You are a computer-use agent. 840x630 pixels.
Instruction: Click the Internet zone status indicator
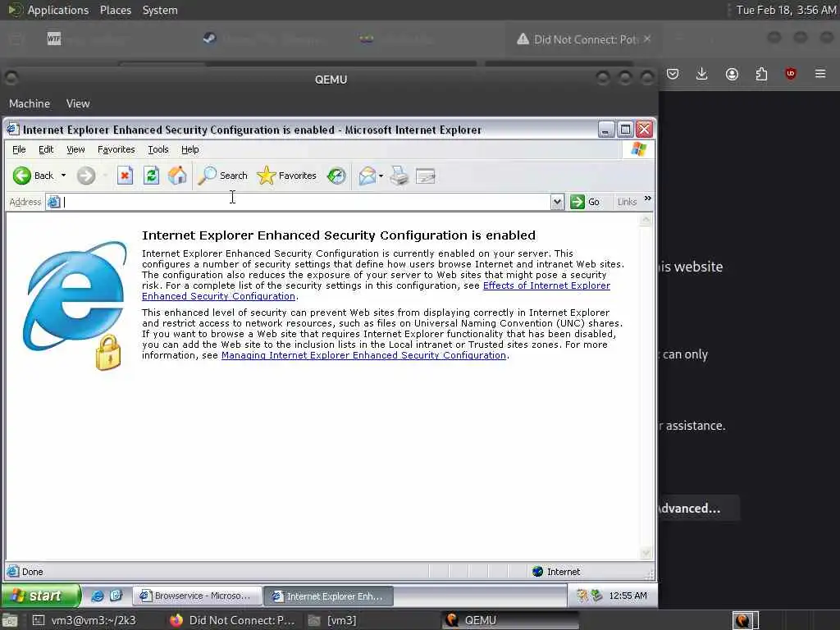coord(556,572)
